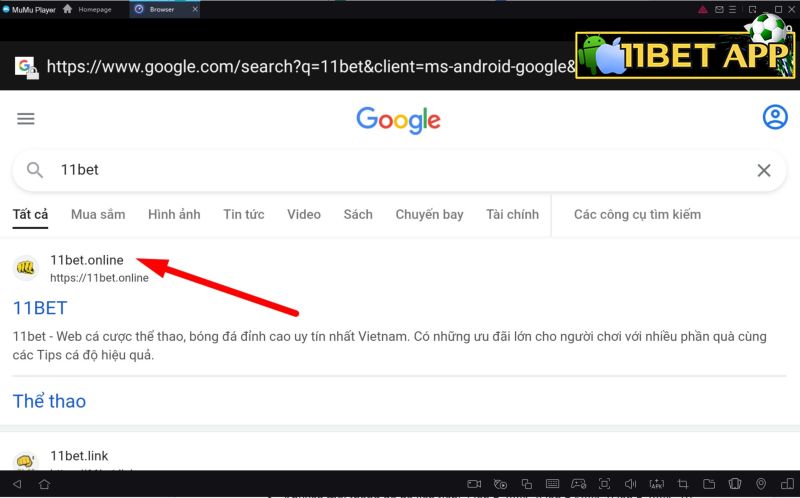Open the keyboard mapping icon
Image resolution: width=800 pixels, height=498 pixels.
(553, 484)
